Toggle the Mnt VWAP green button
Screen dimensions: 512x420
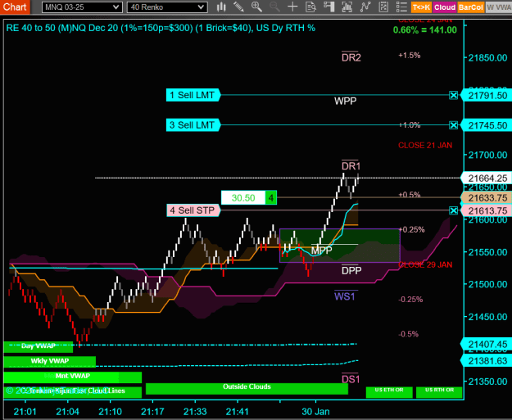pyautogui.click(x=72, y=377)
